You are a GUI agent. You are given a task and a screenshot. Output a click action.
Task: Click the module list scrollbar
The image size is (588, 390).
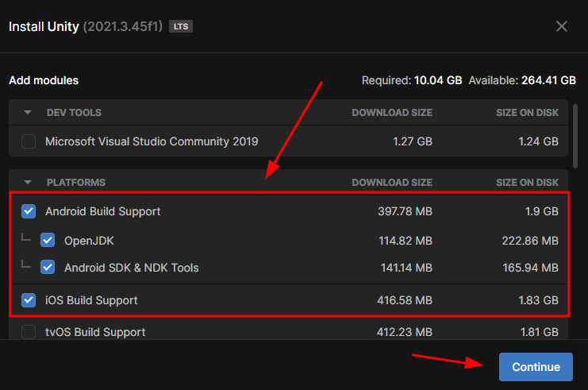tap(575, 135)
